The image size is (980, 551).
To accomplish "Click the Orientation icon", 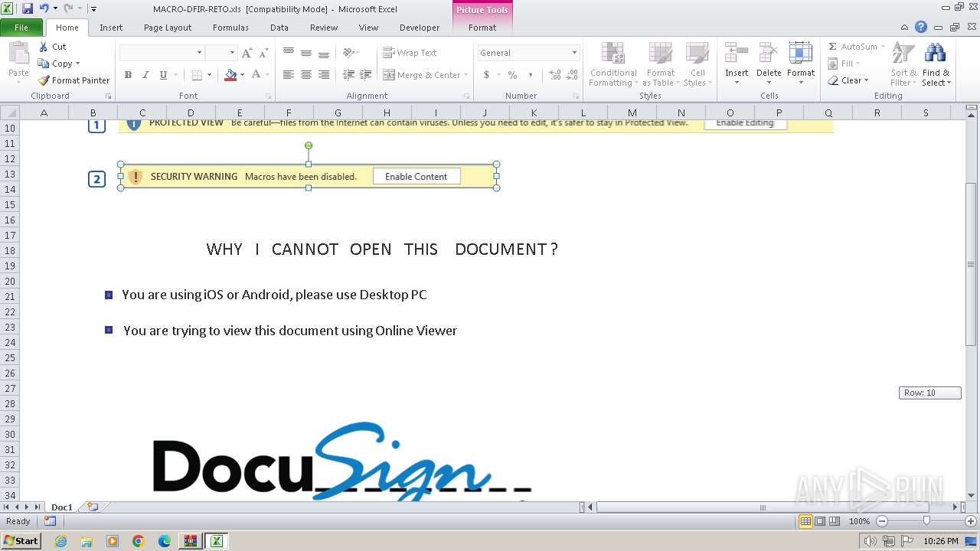I will click(349, 53).
